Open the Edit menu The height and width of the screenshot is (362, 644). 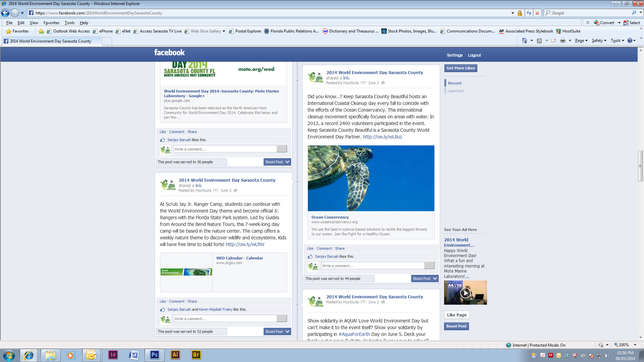point(21,23)
